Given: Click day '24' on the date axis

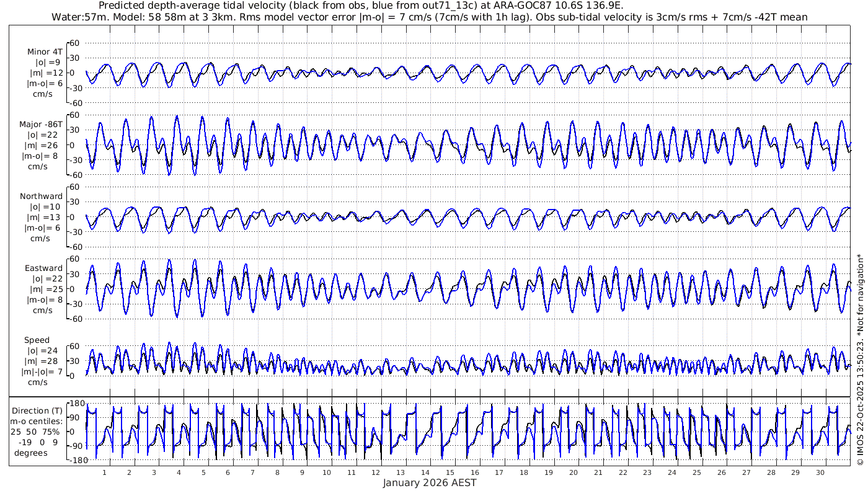Looking at the screenshot, I should coord(672,472).
